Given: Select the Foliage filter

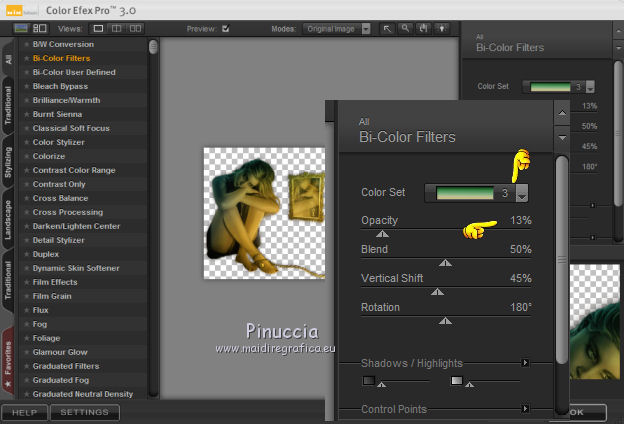Looking at the screenshot, I should tap(46, 338).
